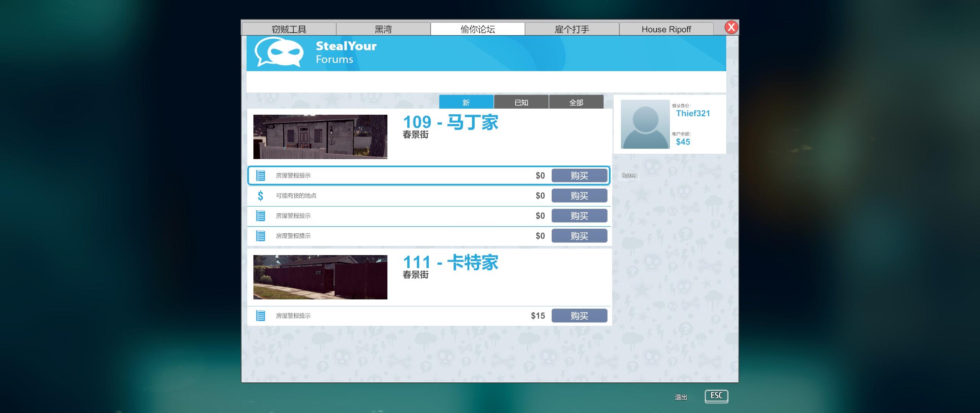
Task: Close the browser window with red X
Action: coord(731,27)
